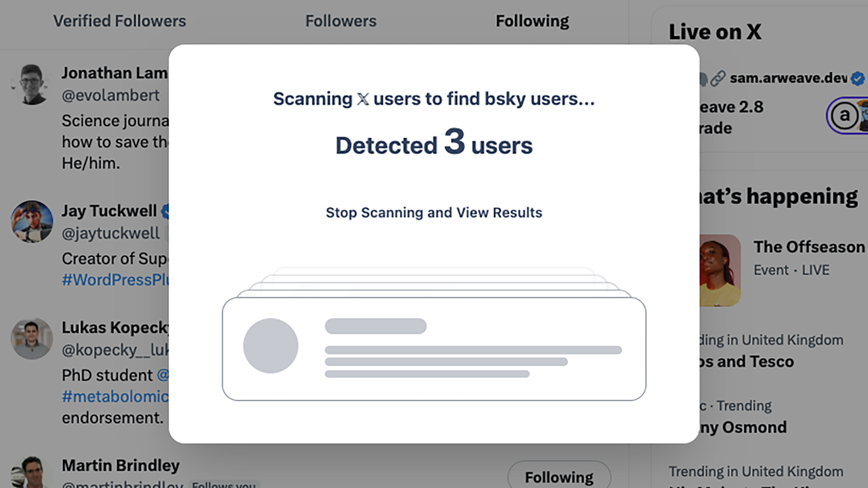The width and height of the screenshot is (868, 488).
Task: Click the placeholder user card in scan dialog
Action: (x=434, y=348)
